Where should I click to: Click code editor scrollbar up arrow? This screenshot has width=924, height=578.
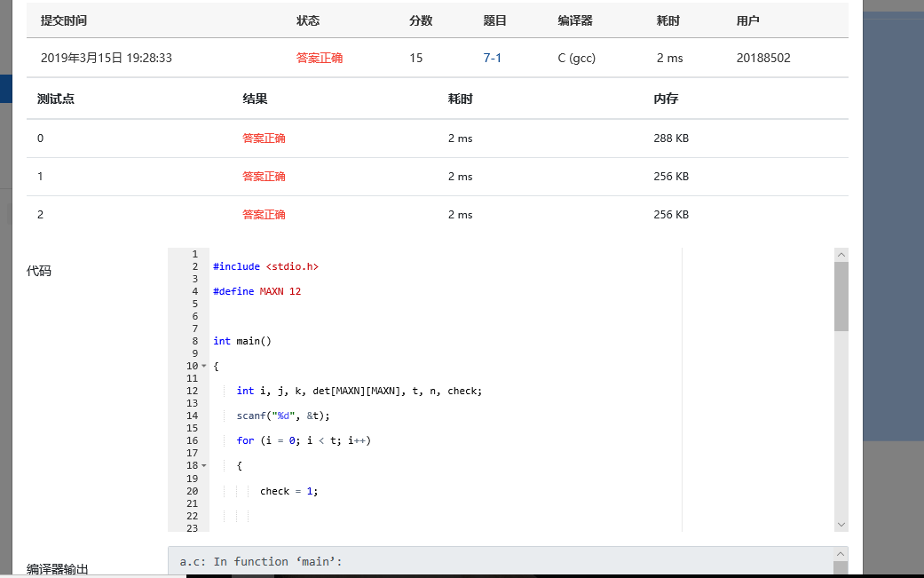tap(841, 255)
